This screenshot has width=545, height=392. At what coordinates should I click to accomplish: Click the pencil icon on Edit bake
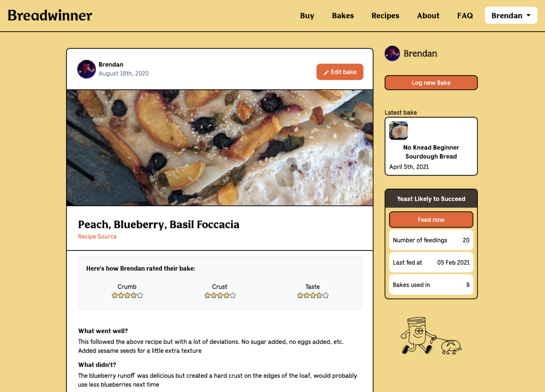(x=326, y=72)
